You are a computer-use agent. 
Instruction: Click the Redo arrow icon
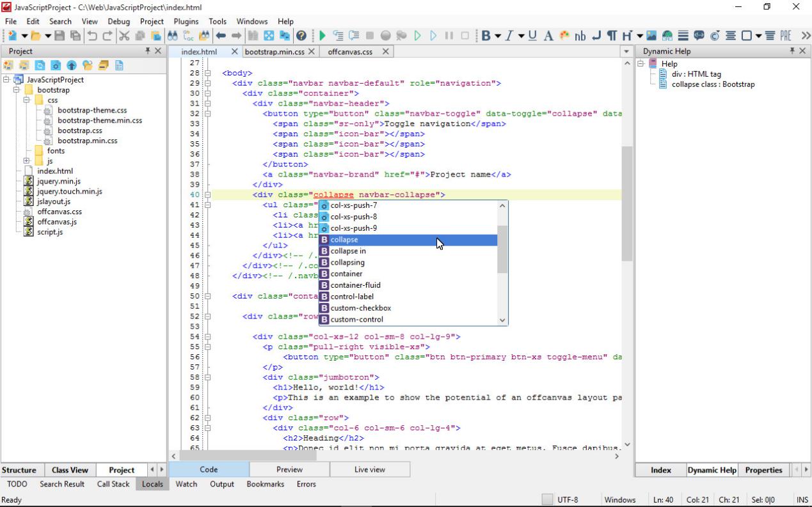(107, 36)
